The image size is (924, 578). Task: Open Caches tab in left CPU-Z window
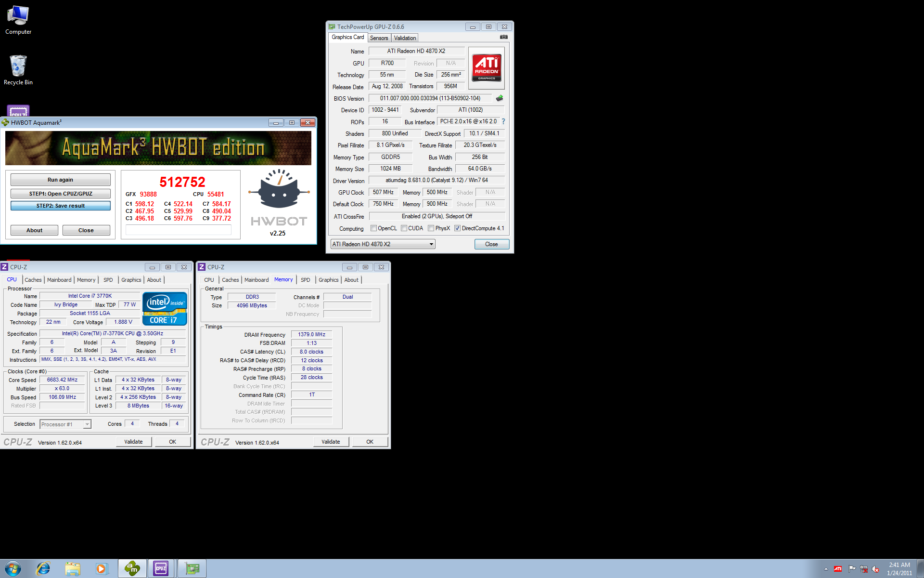click(33, 280)
